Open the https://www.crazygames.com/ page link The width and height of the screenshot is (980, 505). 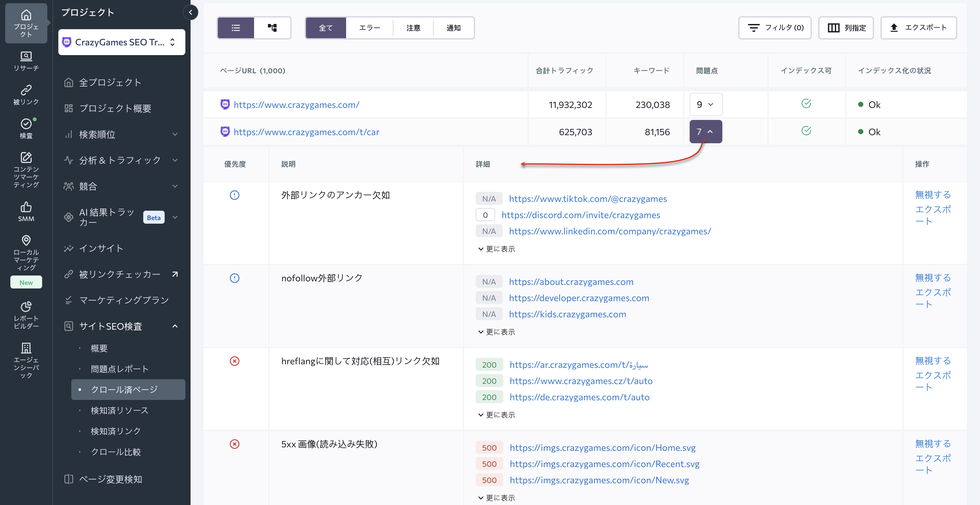pyautogui.click(x=296, y=105)
